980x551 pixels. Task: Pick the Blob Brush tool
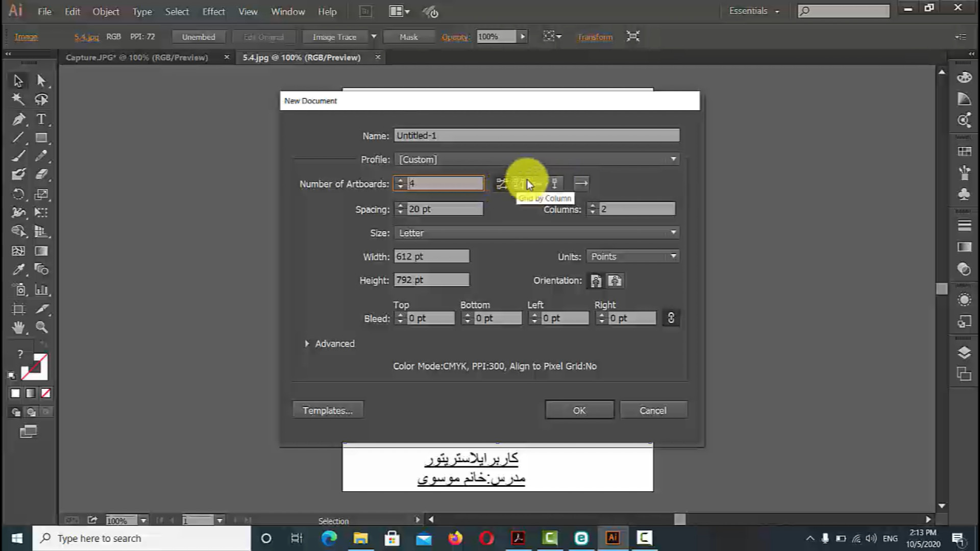point(18,174)
